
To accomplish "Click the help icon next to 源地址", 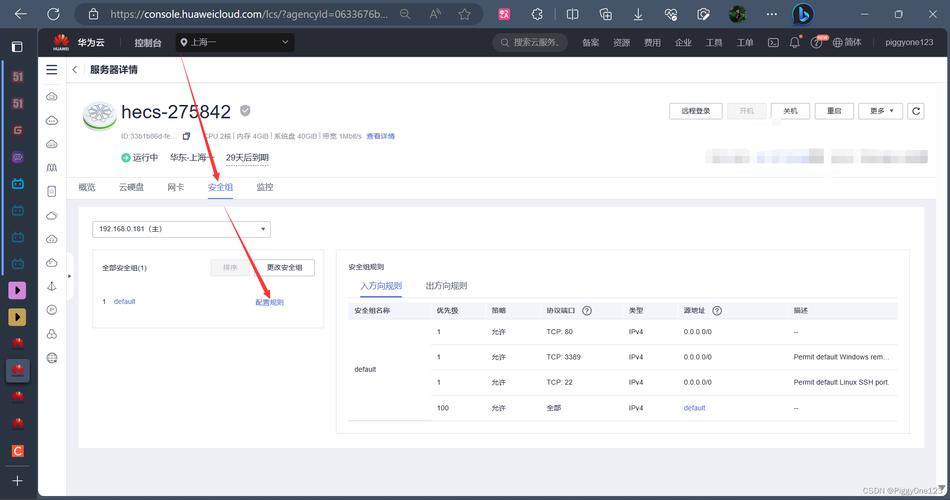I will tap(717, 311).
